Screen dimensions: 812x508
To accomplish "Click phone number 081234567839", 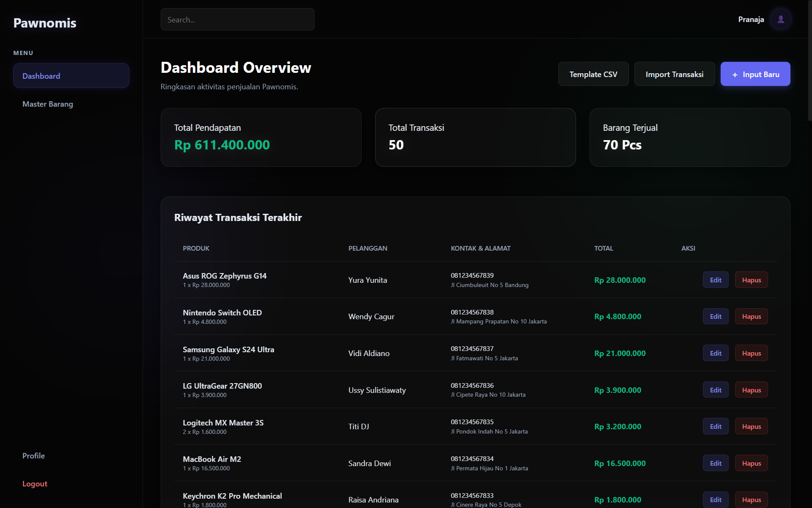I will coord(472,276).
